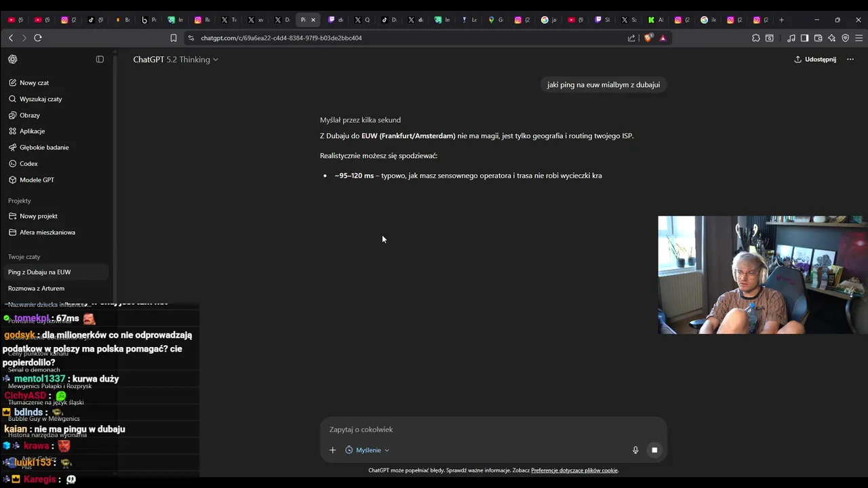Open Wyszukaj czaty search
The width and height of the screenshot is (868, 488).
pos(41,99)
